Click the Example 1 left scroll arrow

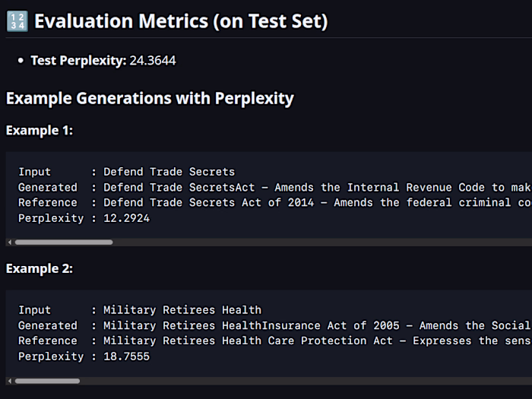(9, 242)
